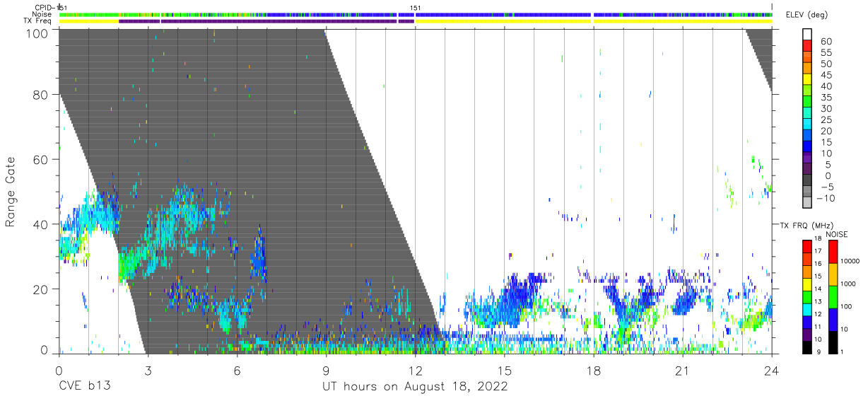Select the yellow segment of ELEV color bar

tap(807, 79)
